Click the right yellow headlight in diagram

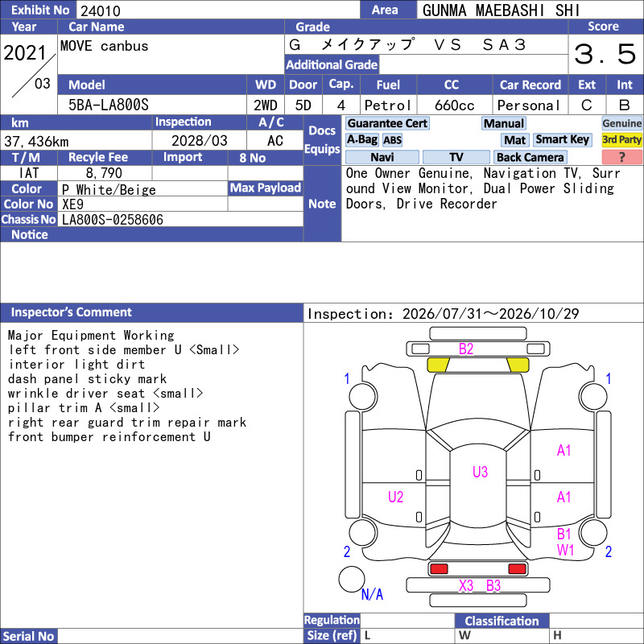[518, 365]
